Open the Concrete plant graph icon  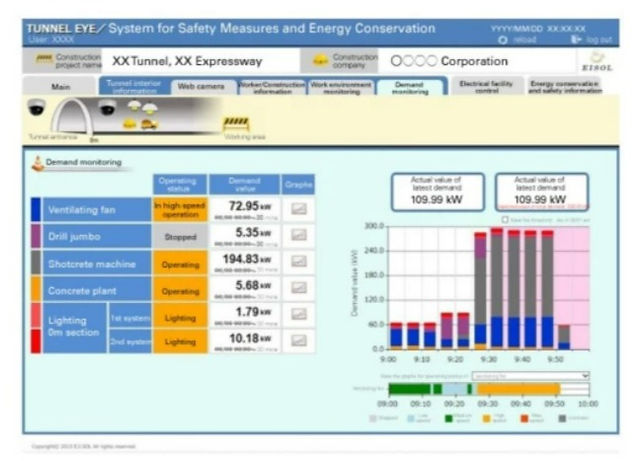(x=298, y=288)
